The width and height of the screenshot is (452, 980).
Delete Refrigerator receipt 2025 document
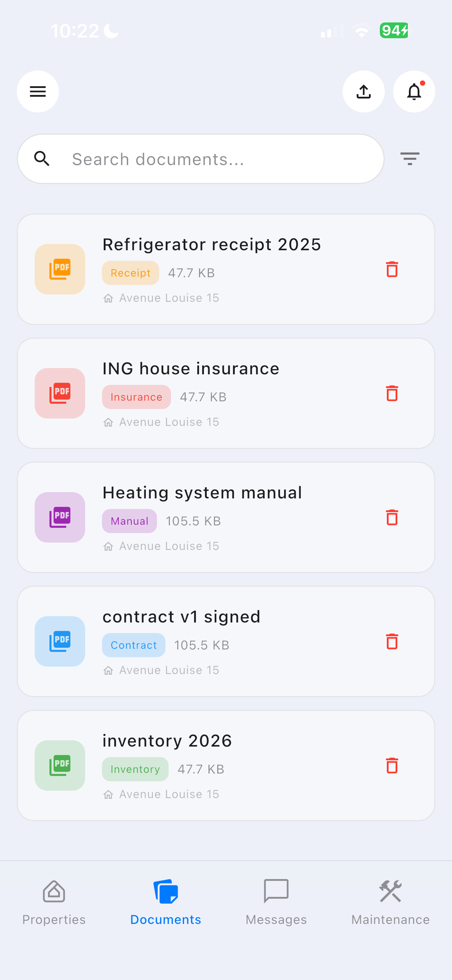pyautogui.click(x=392, y=269)
